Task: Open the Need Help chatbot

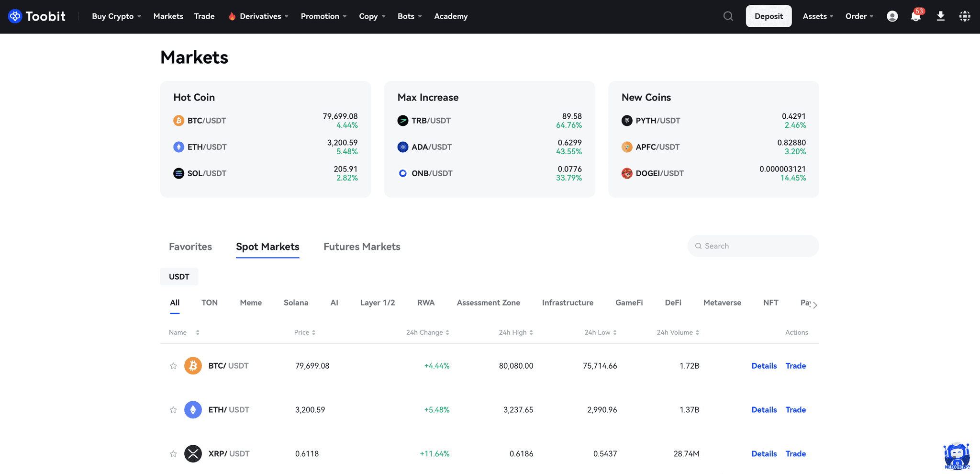Action: 957,456
